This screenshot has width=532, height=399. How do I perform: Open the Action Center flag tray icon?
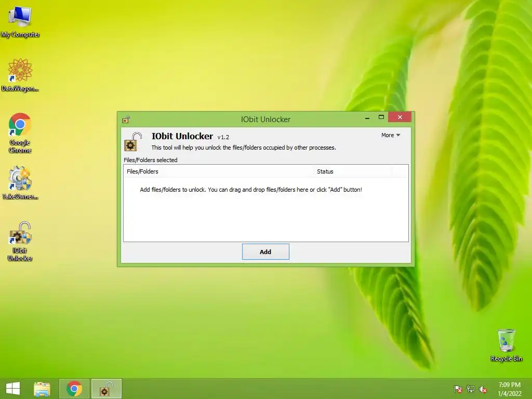(458, 389)
